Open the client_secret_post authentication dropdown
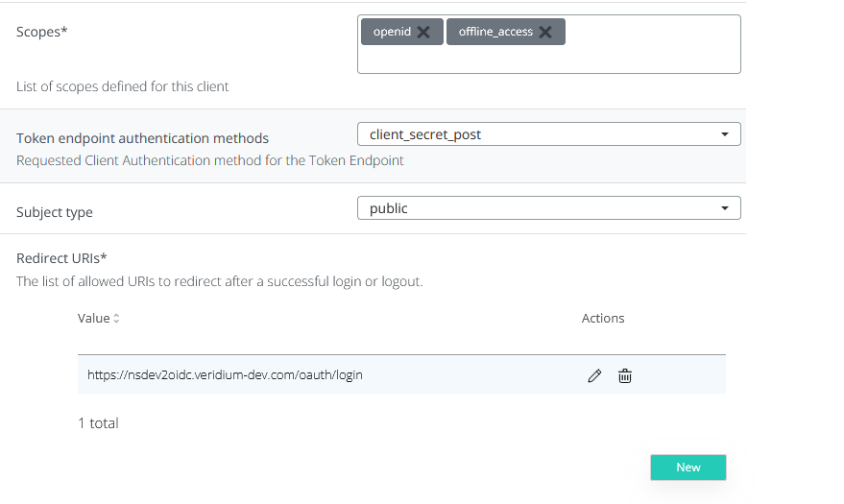The width and height of the screenshot is (844, 504). (x=548, y=134)
